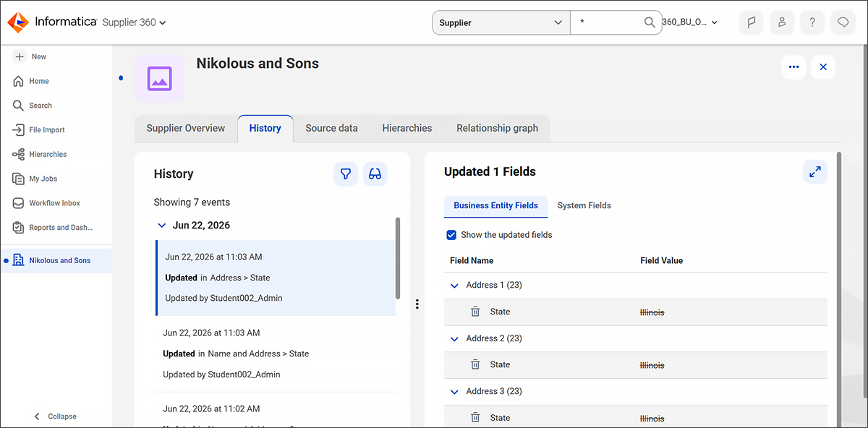868x428 pixels.
Task: Click the History list scrollbar
Action: tap(398, 258)
